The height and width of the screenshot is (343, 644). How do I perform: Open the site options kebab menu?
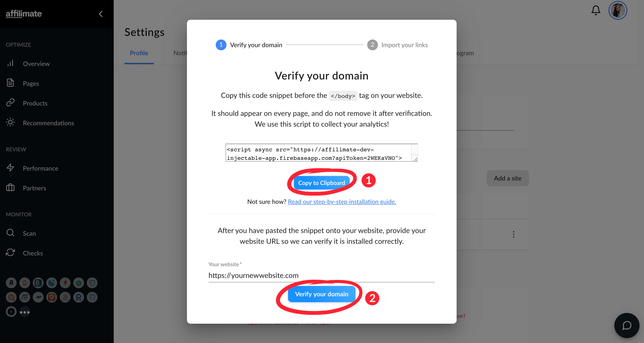(513, 234)
